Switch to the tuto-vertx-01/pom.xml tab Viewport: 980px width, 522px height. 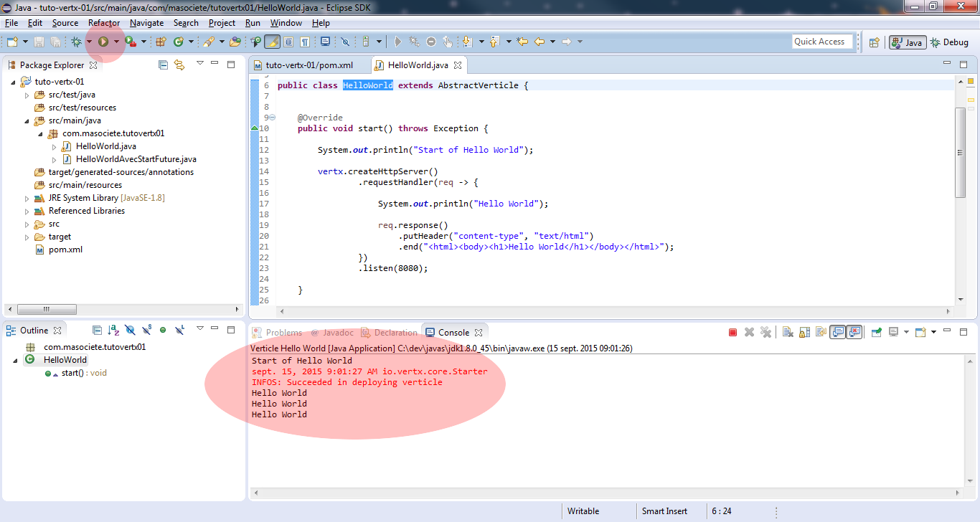(x=309, y=65)
